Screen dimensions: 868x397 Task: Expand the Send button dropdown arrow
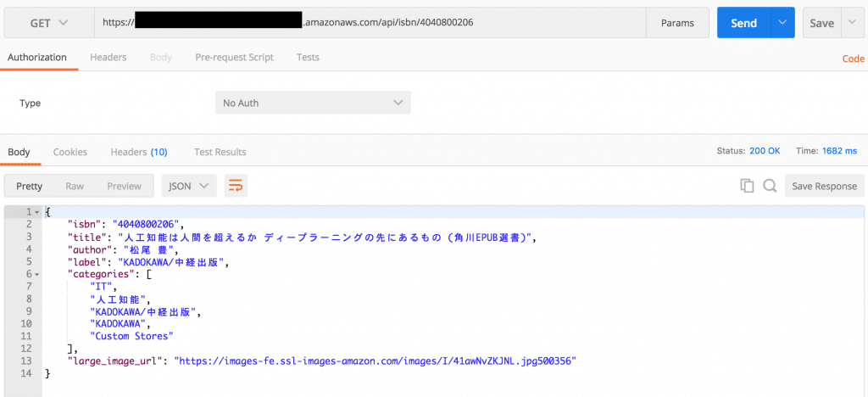782,23
